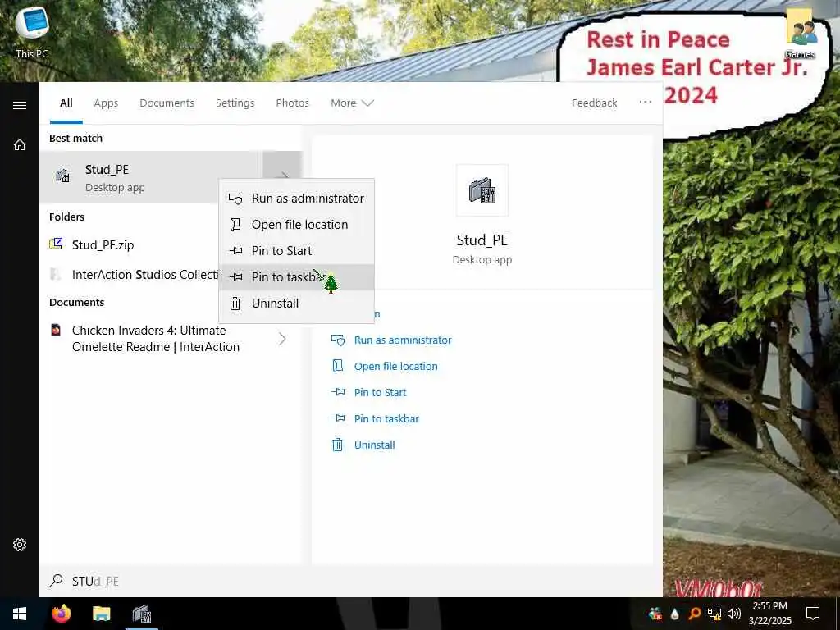The height and width of the screenshot is (630, 840).
Task: Click into the STUd_PE search box
Action: (351, 582)
